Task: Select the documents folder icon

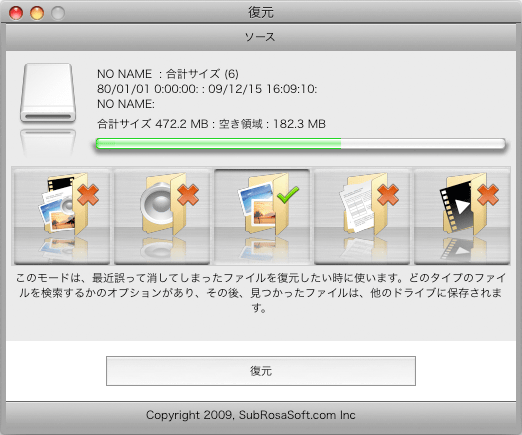Action: click(362, 216)
